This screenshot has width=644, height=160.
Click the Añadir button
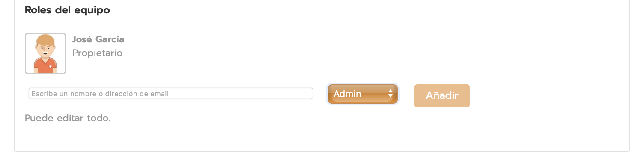(x=442, y=96)
